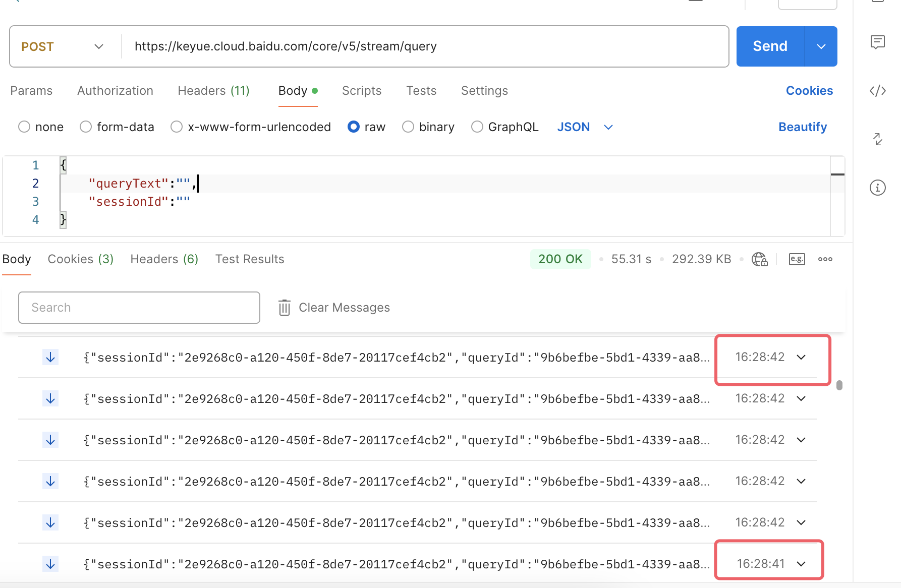
Task: Select the none body type radio
Action: point(24,127)
